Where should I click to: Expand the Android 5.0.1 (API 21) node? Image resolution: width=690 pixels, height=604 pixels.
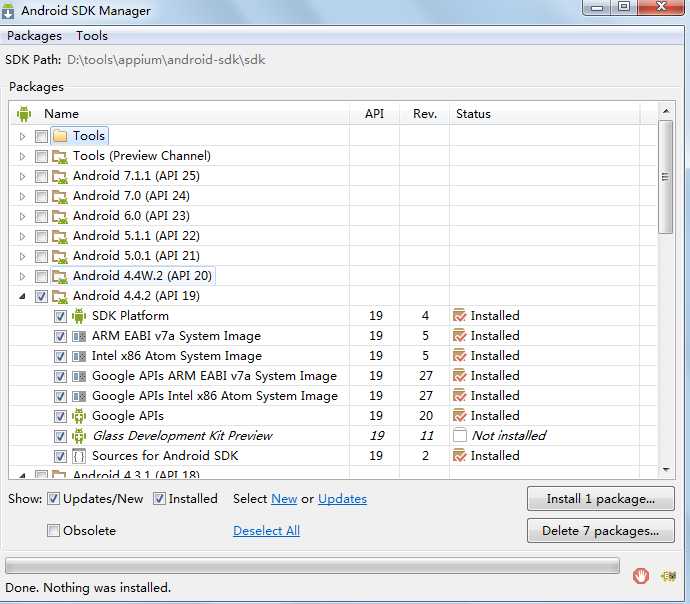click(x=22, y=256)
